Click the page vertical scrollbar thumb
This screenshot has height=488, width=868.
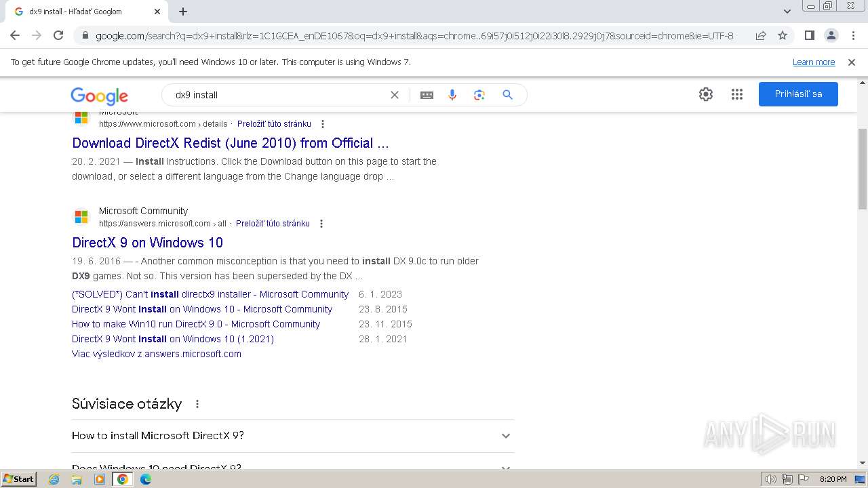point(863,169)
